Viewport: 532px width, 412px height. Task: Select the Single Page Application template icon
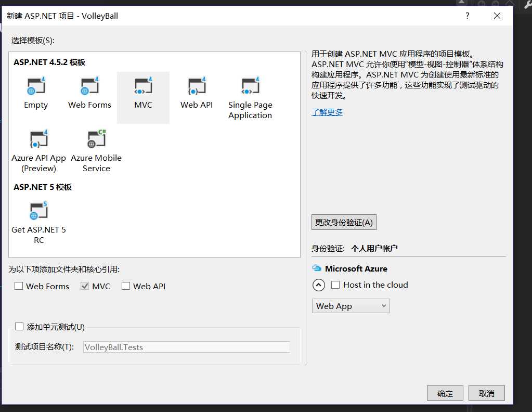250,86
